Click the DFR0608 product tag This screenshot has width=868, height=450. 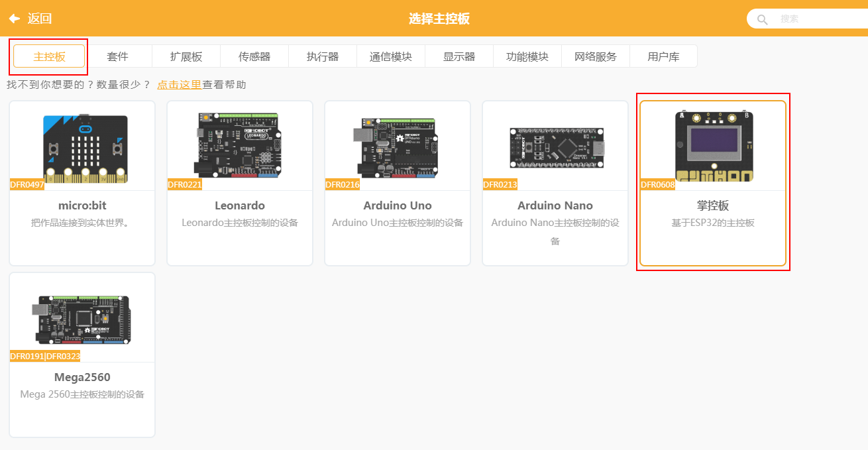point(658,185)
